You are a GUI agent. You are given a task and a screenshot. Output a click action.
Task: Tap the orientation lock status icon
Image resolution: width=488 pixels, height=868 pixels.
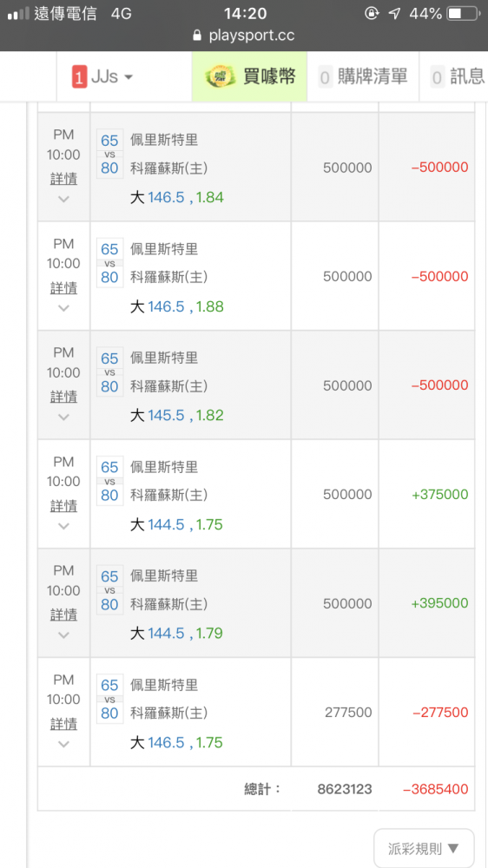tap(372, 13)
